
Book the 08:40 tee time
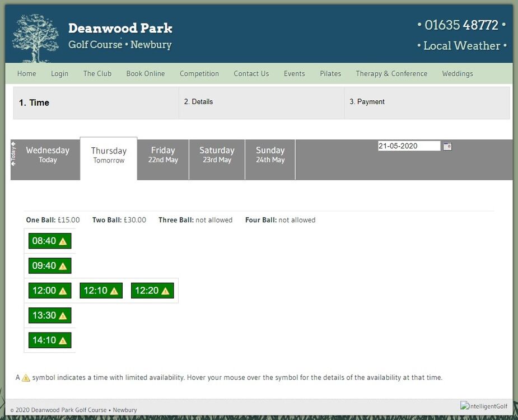[50, 241]
